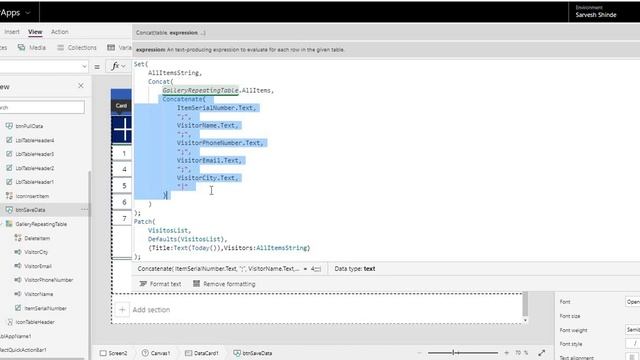Viewport: 640px width, 360px height.
Task: Click the Remove formatting button label
Action: 229,284
